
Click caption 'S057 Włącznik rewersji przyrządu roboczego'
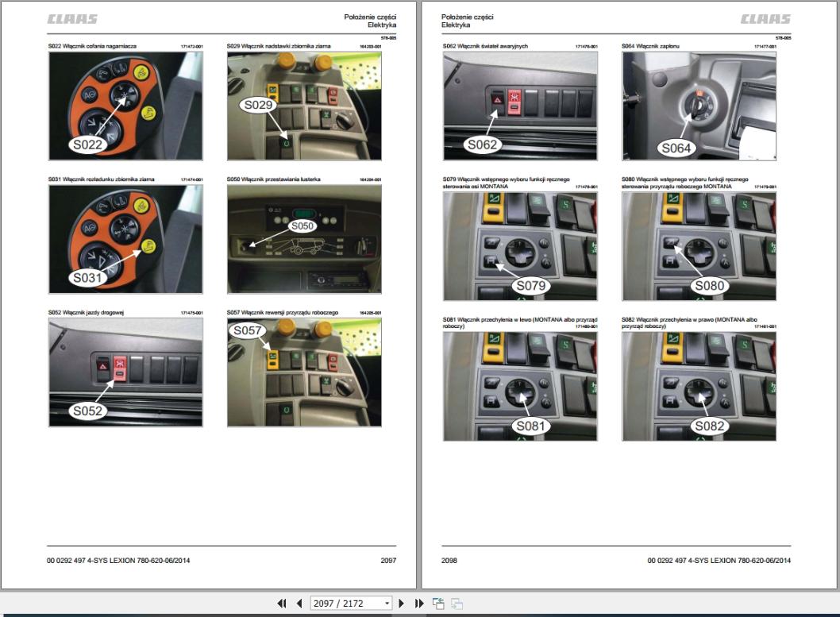click(x=283, y=312)
